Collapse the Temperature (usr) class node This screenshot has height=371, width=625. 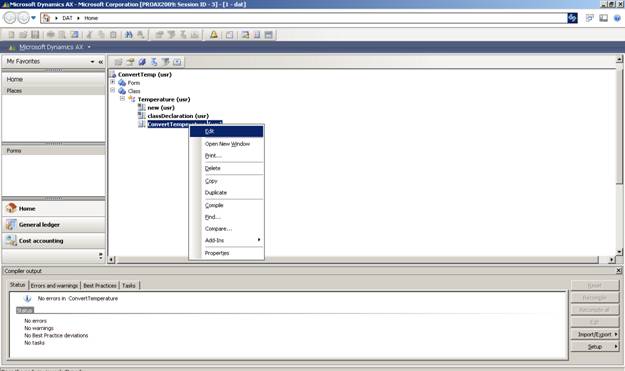pyautogui.click(x=122, y=98)
